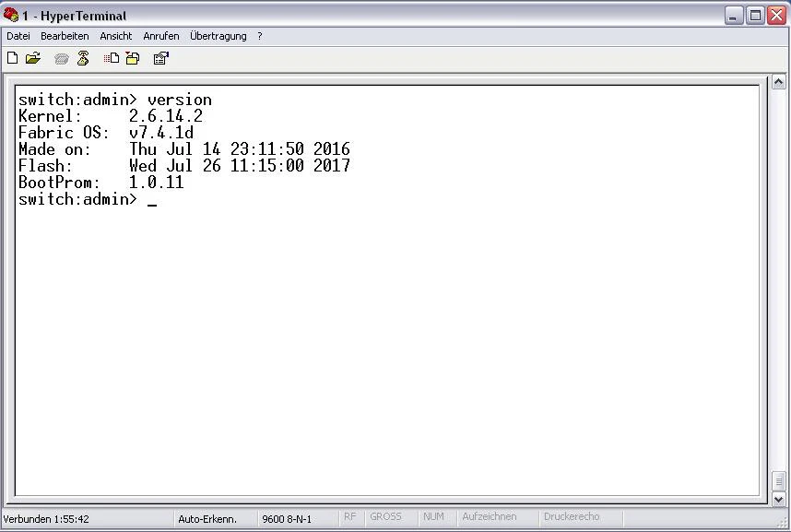The height and width of the screenshot is (532, 791).
Task: Click the GROSS status bar indicator
Action: tap(386, 517)
